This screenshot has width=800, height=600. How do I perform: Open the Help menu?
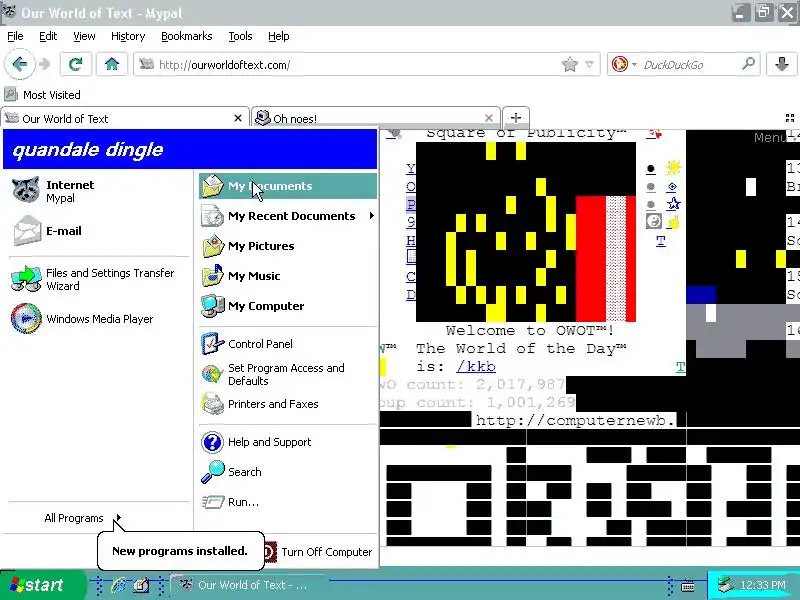tap(279, 36)
